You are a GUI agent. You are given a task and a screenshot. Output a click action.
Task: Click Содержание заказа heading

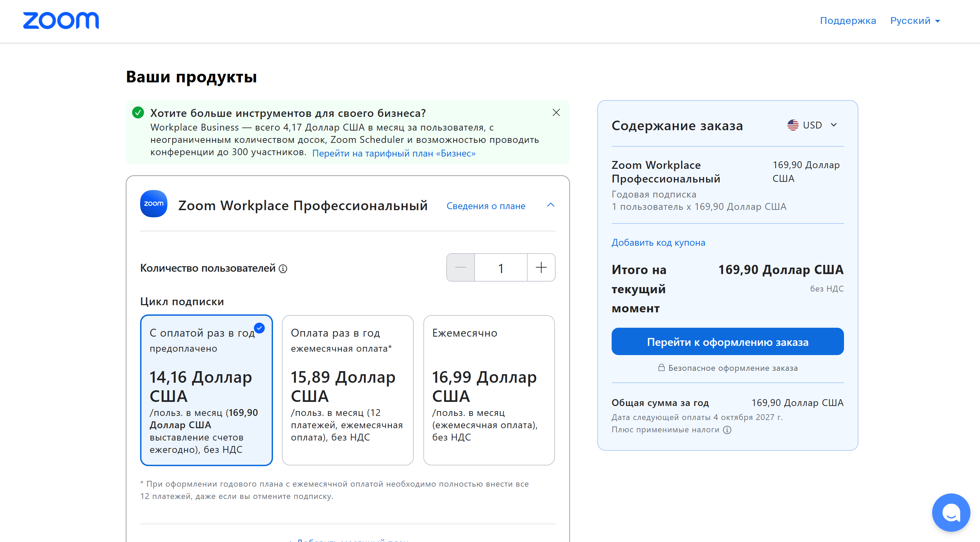point(677,126)
